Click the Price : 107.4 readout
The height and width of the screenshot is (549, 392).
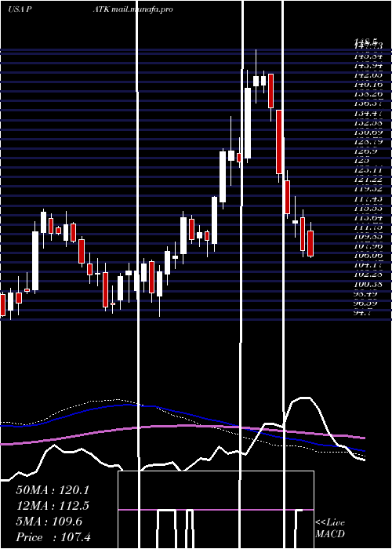pyautogui.click(x=53, y=537)
